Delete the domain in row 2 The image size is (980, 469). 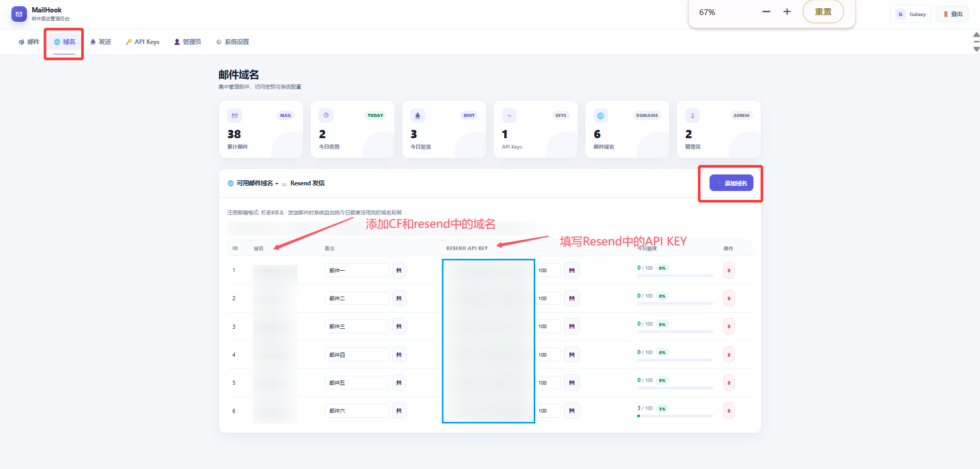pyautogui.click(x=729, y=298)
